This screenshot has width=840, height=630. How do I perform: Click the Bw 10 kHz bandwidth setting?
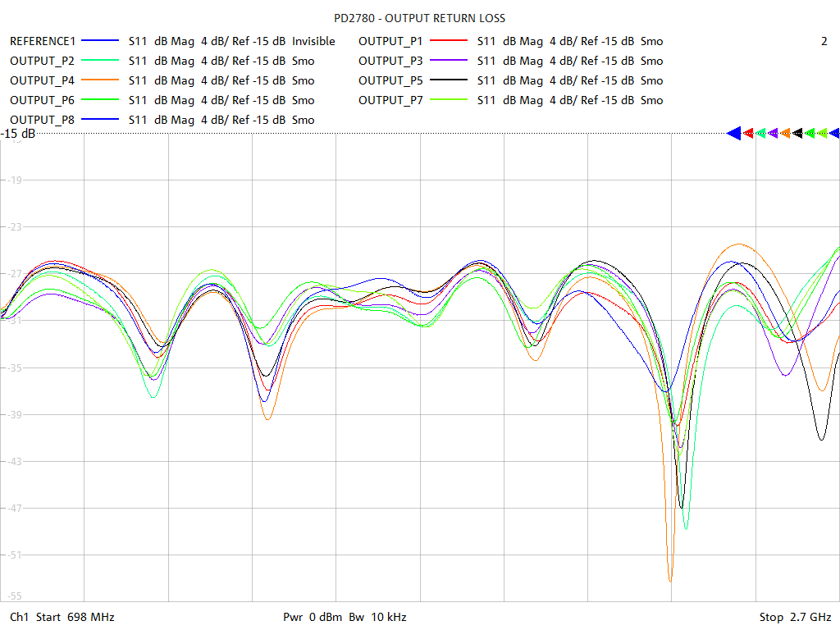click(x=377, y=617)
